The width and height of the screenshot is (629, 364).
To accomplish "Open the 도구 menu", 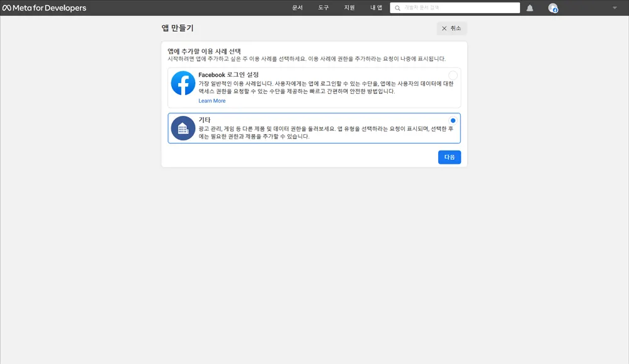I will (x=324, y=8).
